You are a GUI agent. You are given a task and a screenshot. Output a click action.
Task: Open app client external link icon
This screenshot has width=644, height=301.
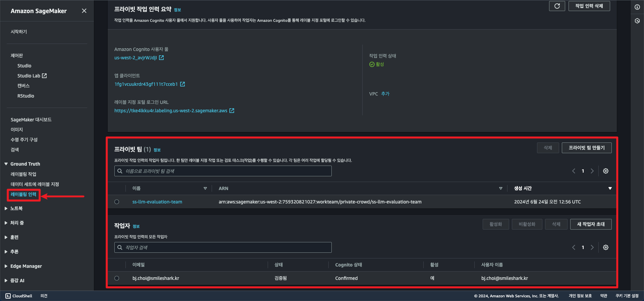coord(182,84)
